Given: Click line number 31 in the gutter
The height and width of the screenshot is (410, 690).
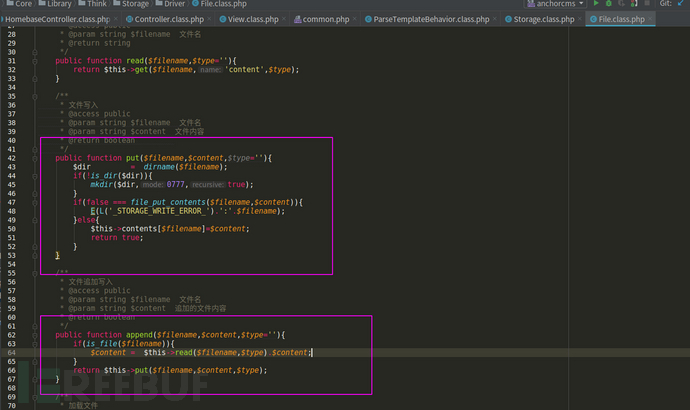Looking at the screenshot, I should point(11,61).
